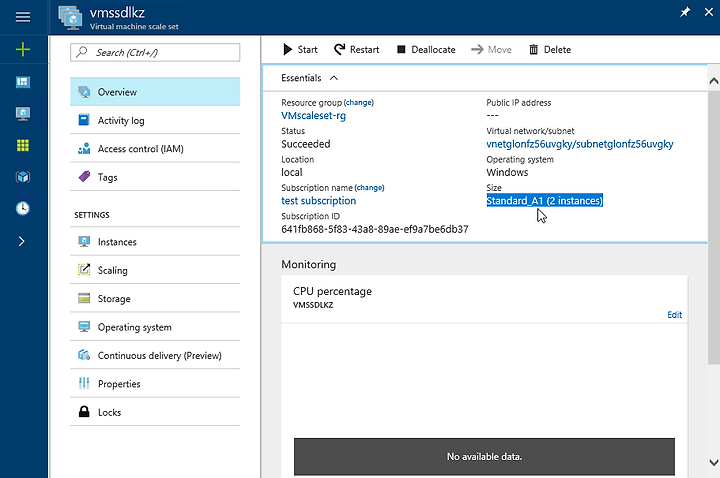This screenshot has width=720, height=478.
Task: Open the Virtual machines monitor icon in the sidebar
Action: pyautogui.click(x=22, y=113)
